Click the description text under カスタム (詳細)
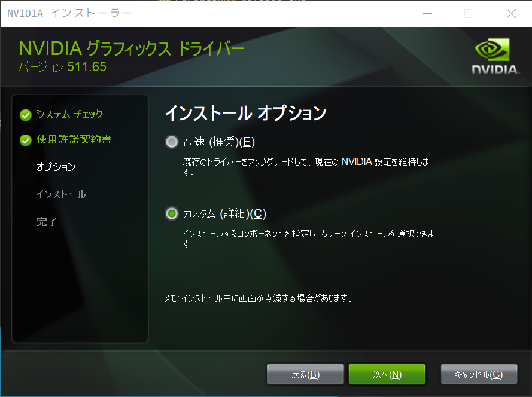Viewport: 532px width, 397px height. [308, 239]
